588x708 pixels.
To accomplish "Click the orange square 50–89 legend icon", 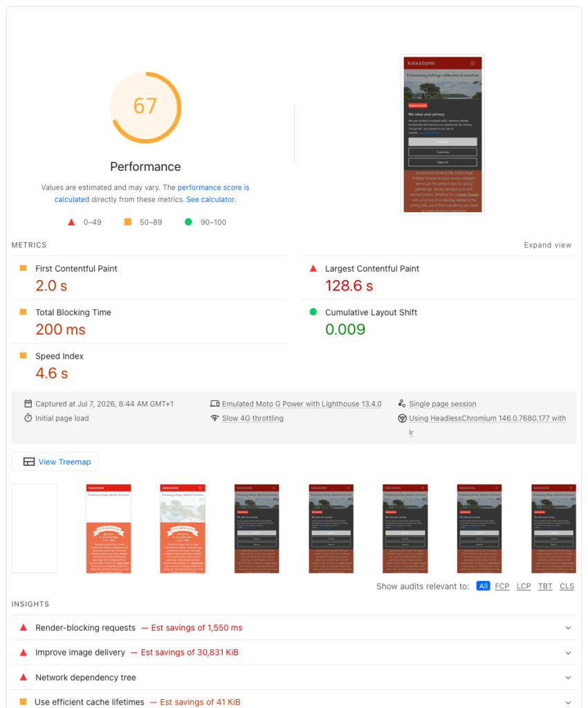I will point(128,222).
